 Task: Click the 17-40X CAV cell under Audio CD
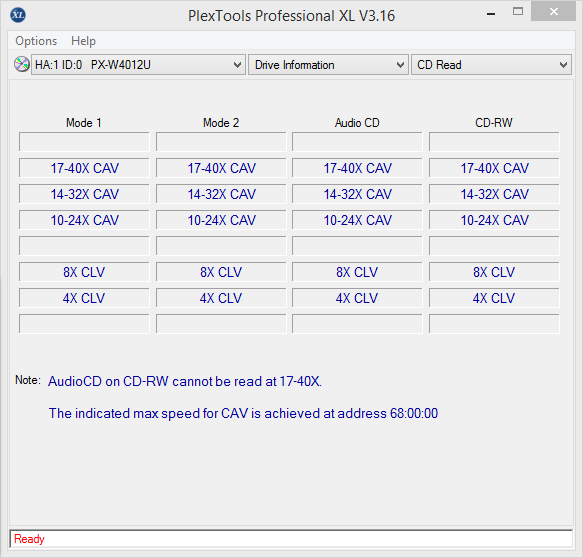pyautogui.click(x=357, y=168)
